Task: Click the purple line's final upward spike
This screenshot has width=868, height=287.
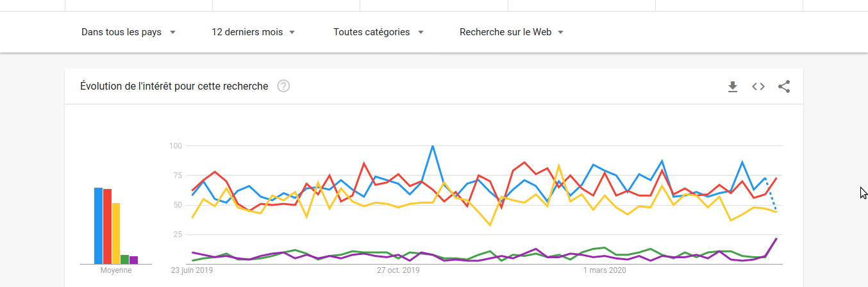Action: pyautogui.click(x=776, y=239)
